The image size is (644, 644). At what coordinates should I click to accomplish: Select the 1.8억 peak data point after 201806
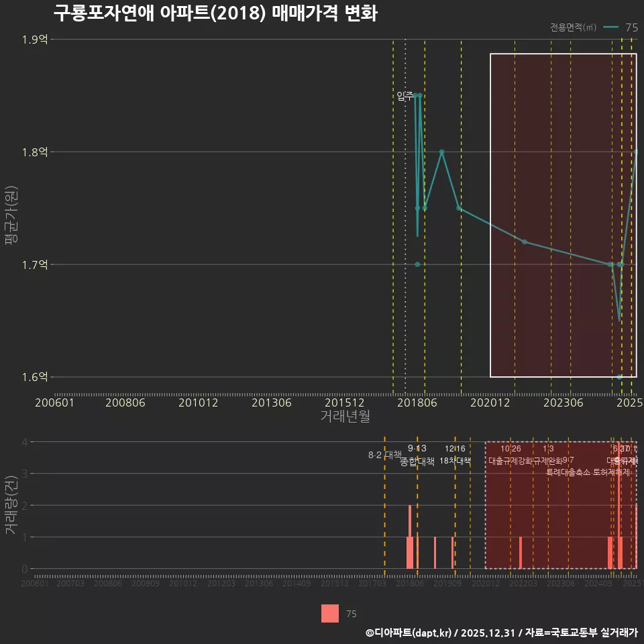click(441, 152)
